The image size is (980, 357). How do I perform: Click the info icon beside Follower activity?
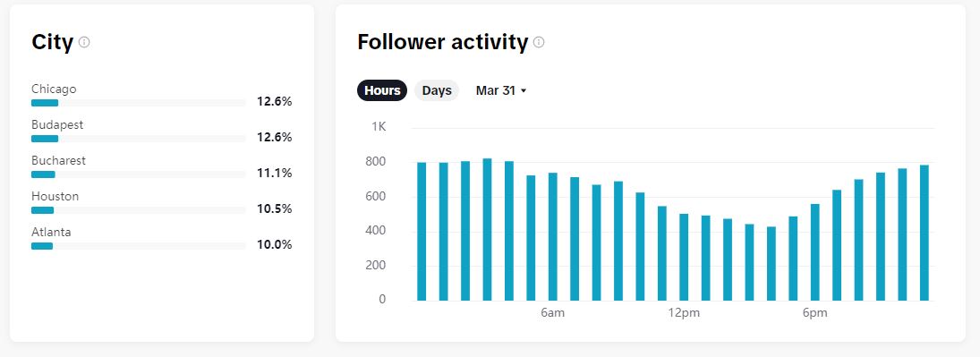539,42
